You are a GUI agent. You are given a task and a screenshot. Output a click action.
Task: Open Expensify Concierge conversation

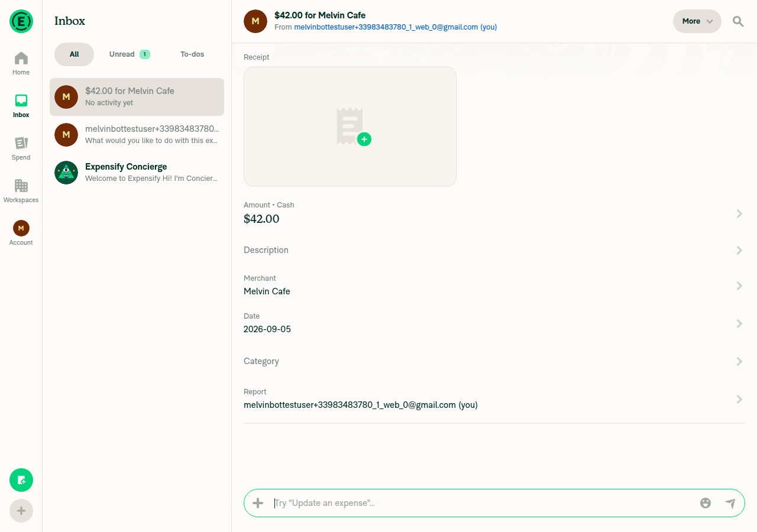[x=137, y=173]
